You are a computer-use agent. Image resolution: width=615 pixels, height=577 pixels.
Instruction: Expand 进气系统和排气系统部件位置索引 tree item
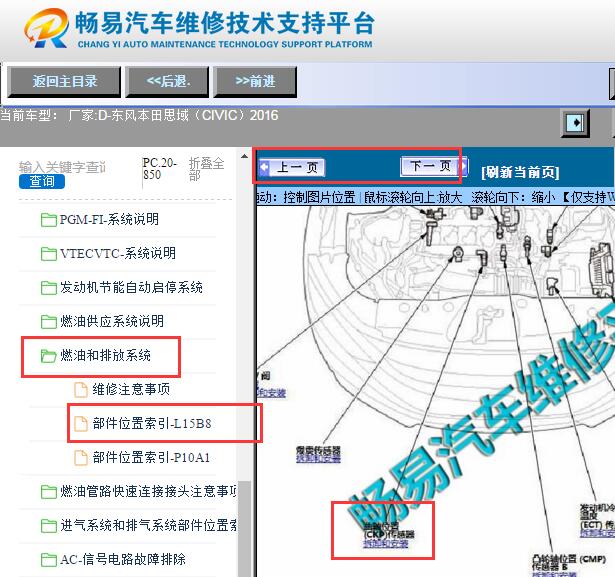click(148, 526)
